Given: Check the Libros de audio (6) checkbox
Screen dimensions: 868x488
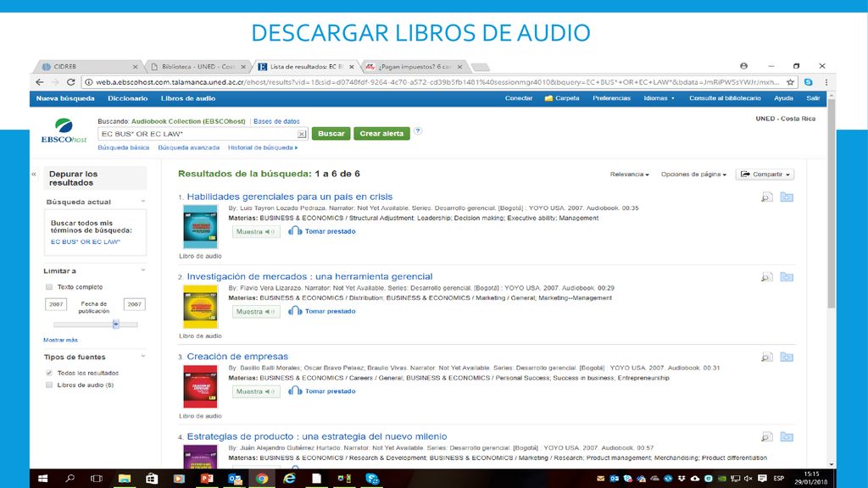Looking at the screenshot, I should point(49,385).
